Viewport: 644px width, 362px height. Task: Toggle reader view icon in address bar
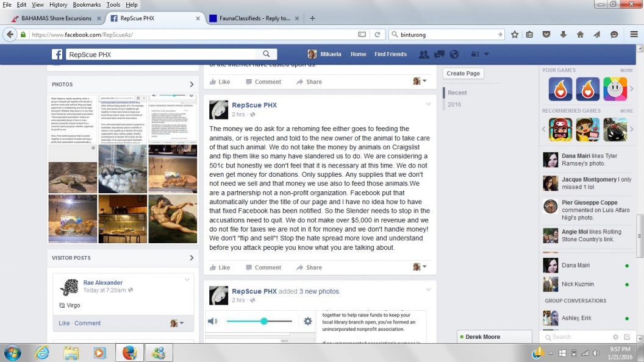click(362, 35)
